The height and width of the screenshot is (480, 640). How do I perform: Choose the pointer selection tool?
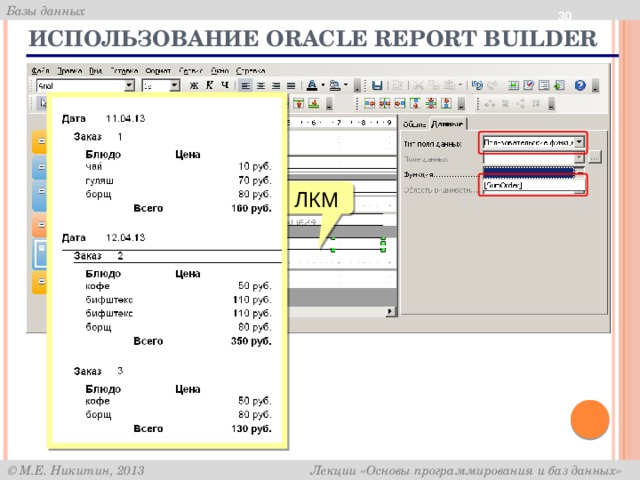pos(42,103)
